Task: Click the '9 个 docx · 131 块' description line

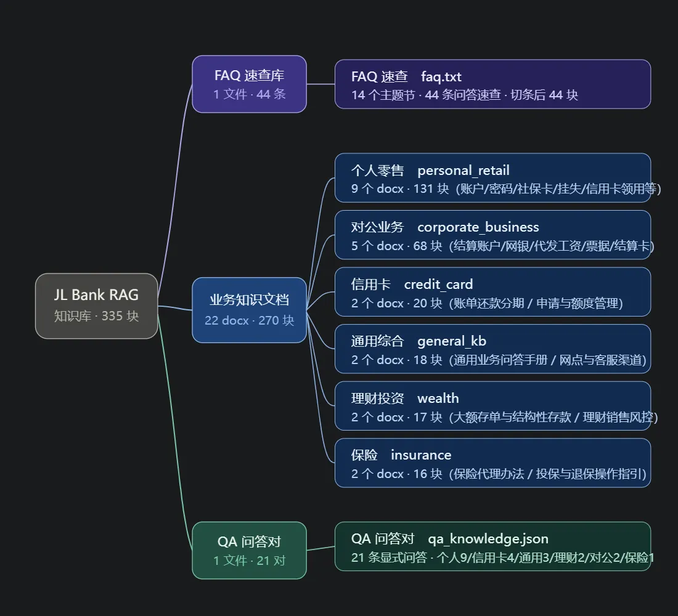Action: coord(506,188)
